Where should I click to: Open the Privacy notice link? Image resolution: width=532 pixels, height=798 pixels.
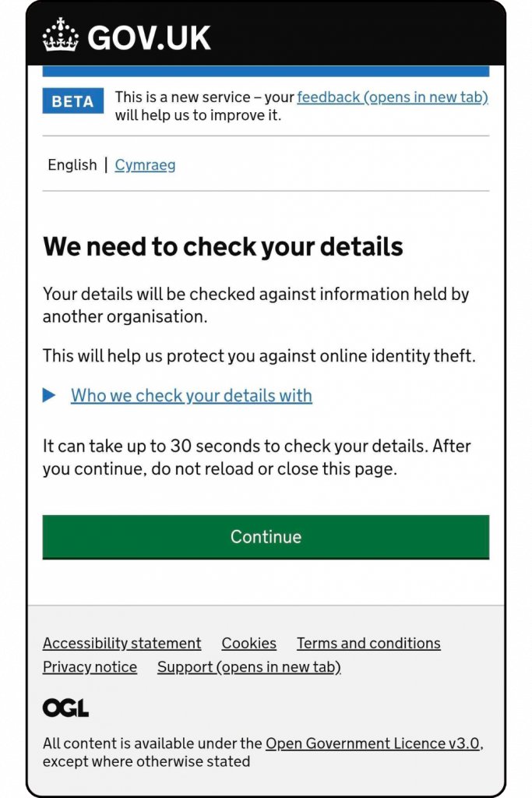[x=90, y=667]
